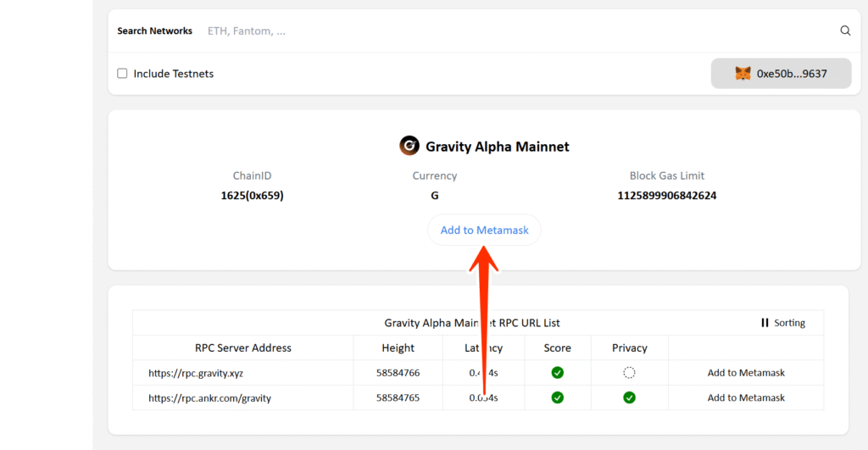
Task: Open the 0xe50b...9637 wallet button
Action: (781, 73)
